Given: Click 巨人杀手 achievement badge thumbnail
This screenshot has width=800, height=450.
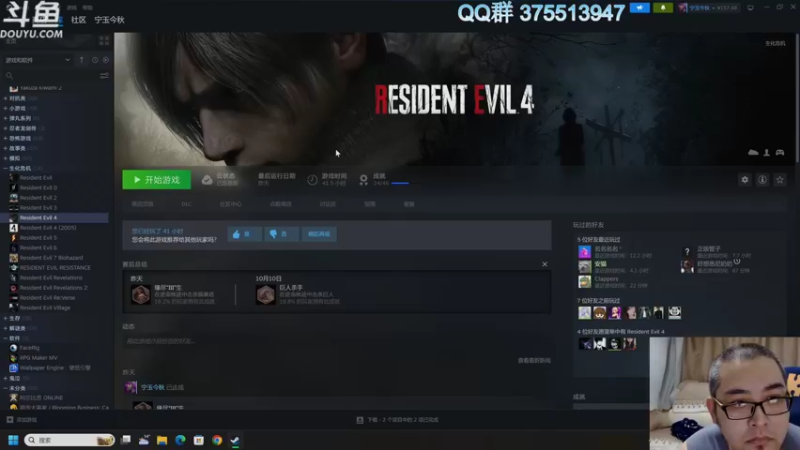Looking at the screenshot, I should click(x=265, y=295).
